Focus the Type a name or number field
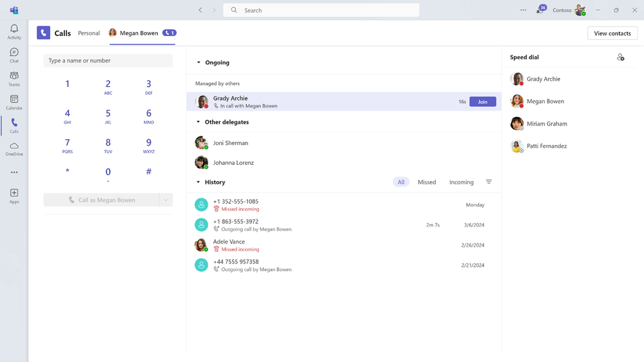The width and height of the screenshot is (644, 362). 108,61
